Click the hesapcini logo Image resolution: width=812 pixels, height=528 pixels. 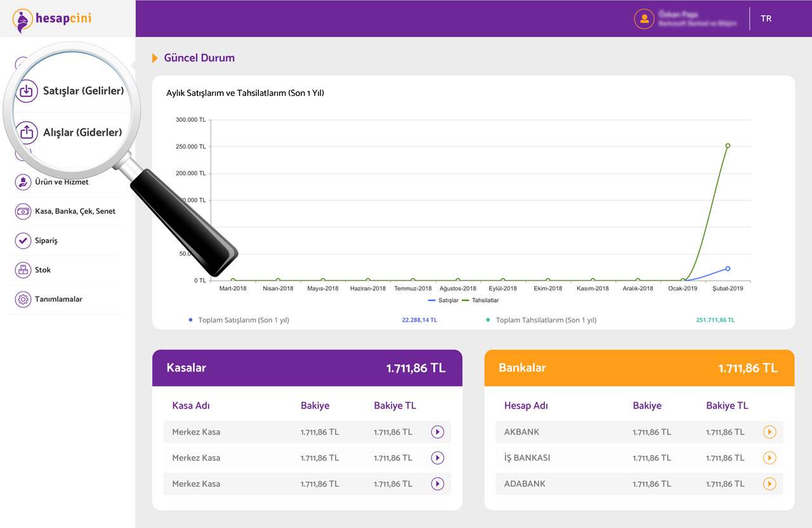(x=52, y=20)
